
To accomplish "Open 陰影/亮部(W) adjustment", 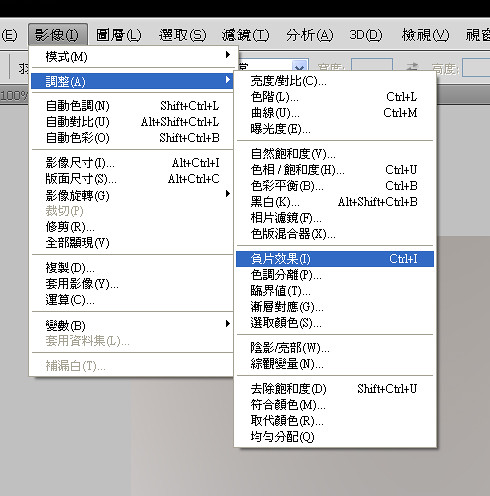I will [x=335, y=348].
